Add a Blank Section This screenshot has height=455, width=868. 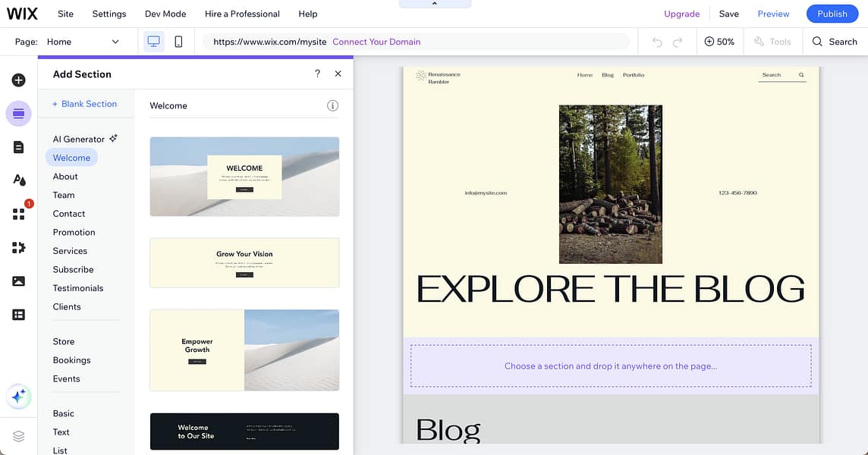[84, 103]
